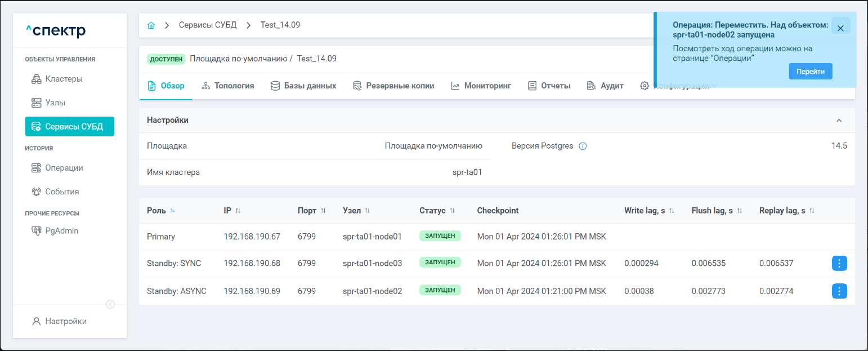The image size is (868, 351).
Task: Sort table by Роль column
Action: [173, 211]
